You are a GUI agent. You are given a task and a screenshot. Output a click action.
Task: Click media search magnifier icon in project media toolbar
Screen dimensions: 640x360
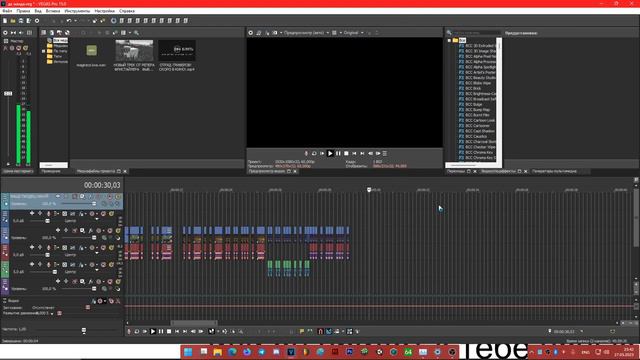pos(136,33)
